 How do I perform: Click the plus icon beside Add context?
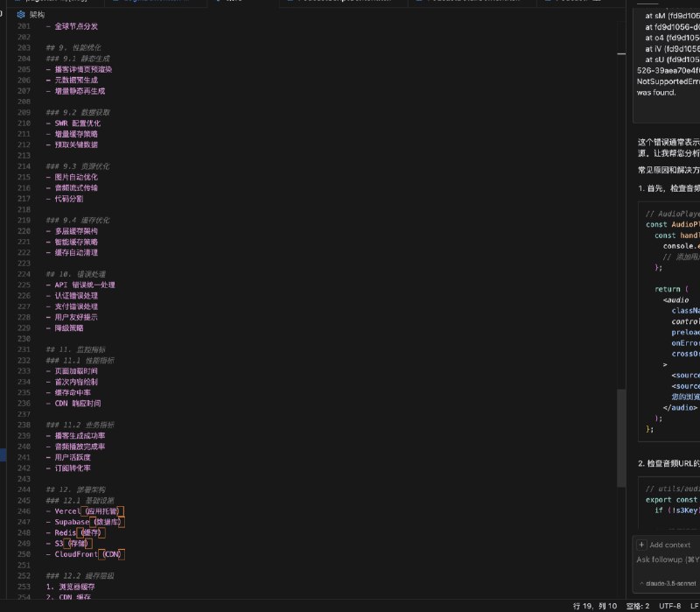641,545
